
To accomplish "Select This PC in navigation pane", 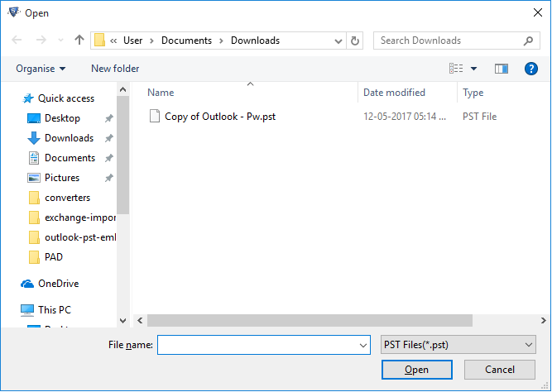I will coord(46,310).
